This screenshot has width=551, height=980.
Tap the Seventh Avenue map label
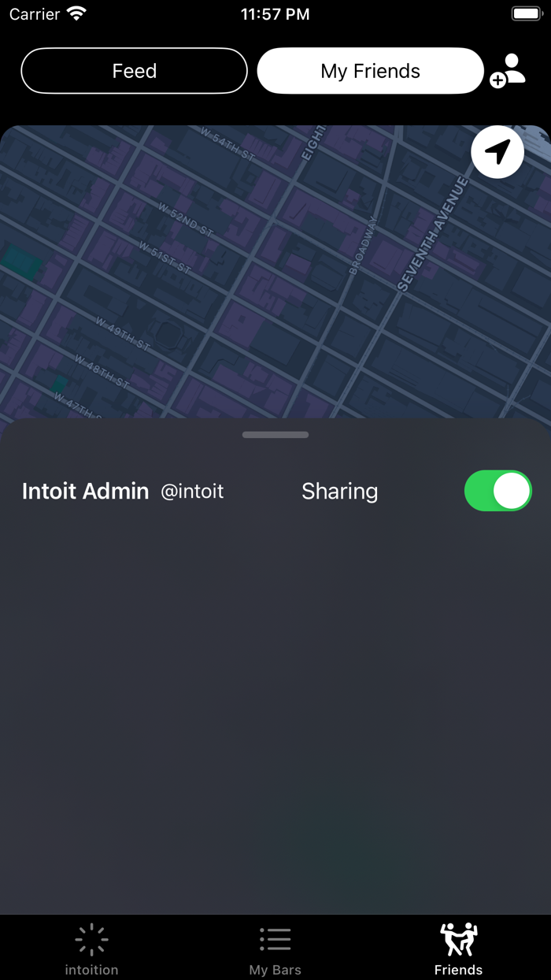coord(433,235)
